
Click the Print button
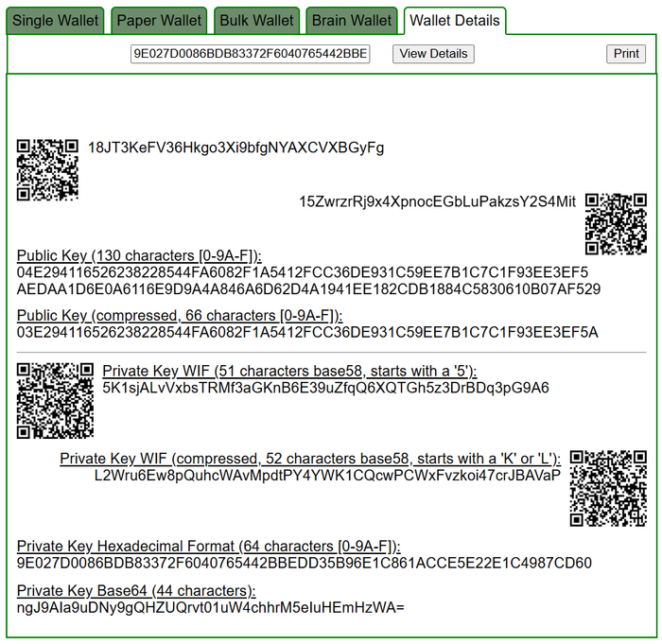[x=626, y=54]
